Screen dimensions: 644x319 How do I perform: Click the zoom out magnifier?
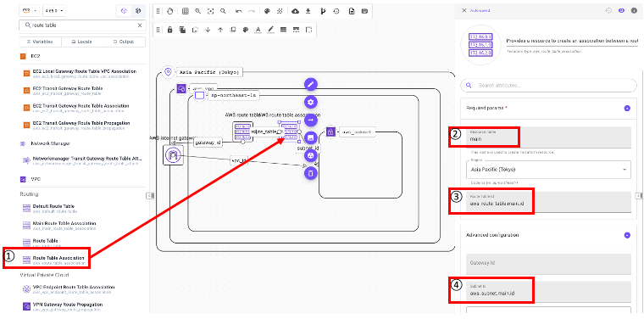[x=223, y=12]
